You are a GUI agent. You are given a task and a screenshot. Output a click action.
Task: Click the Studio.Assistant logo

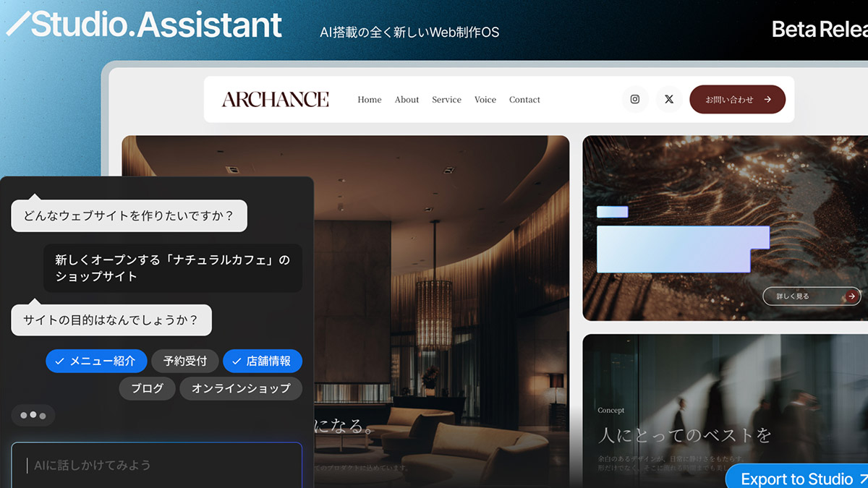click(145, 24)
